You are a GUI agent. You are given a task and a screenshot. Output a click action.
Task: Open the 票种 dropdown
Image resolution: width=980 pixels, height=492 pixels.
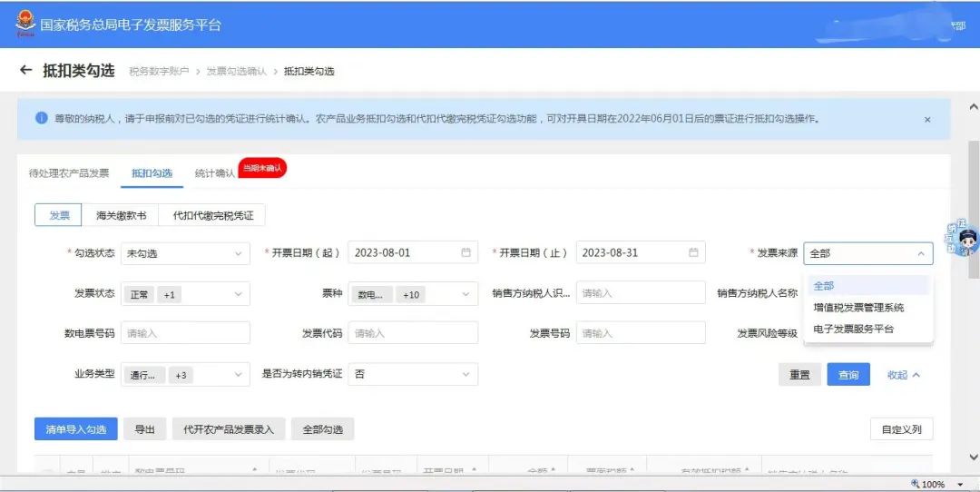[x=413, y=294]
